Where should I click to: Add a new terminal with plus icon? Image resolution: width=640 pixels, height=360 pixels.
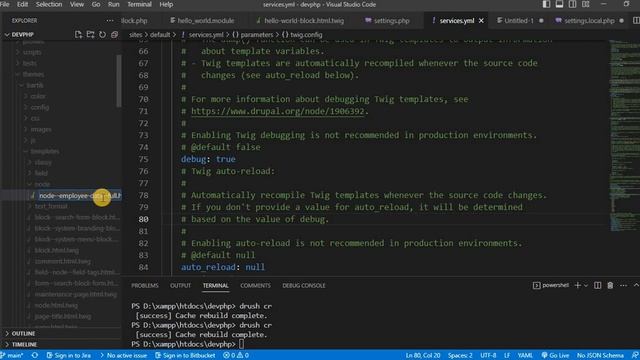coord(577,285)
